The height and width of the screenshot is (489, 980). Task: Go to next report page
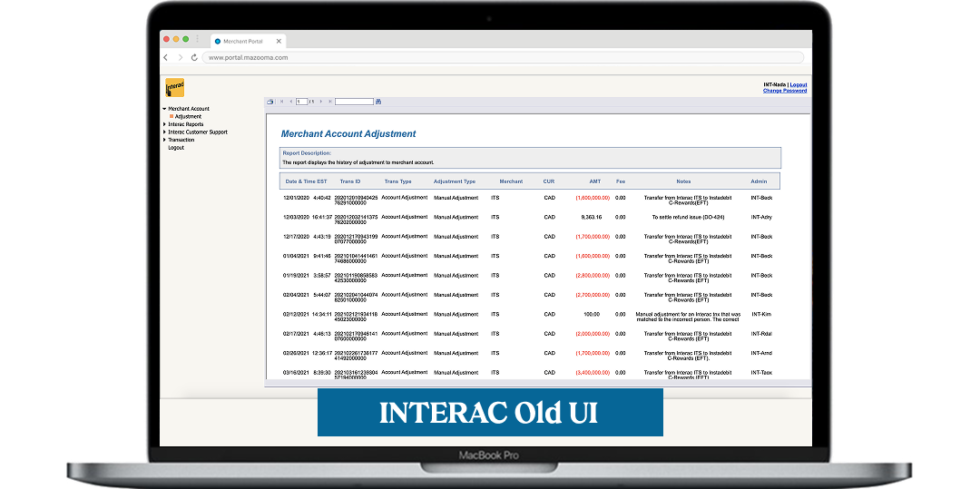[x=321, y=102]
